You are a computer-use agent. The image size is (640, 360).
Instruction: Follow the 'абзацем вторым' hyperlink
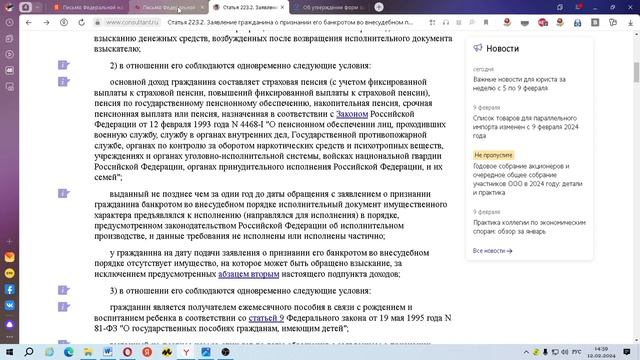click(x=249, y=274)
